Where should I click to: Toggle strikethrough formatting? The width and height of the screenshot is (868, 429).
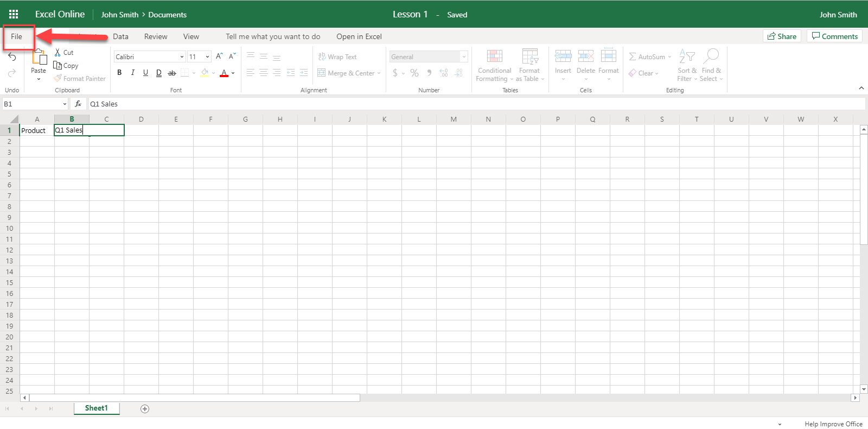click(172, 73)
